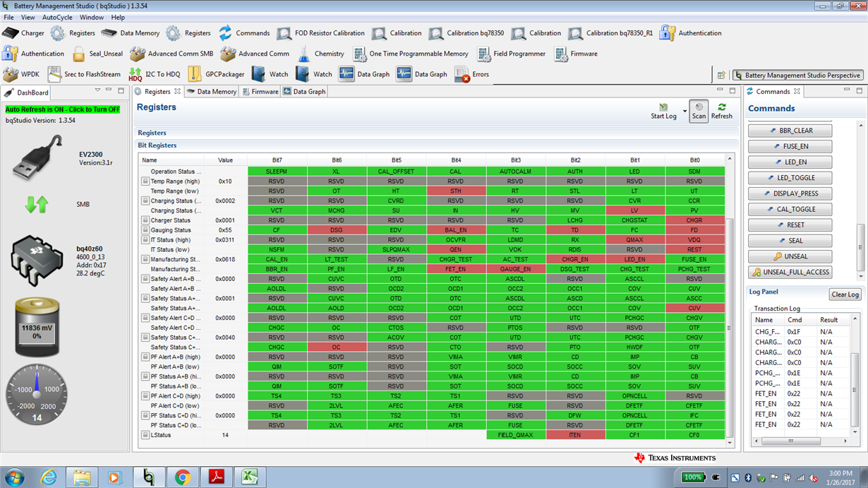Click the current gauge dial
The height and width of the screenshot is (488, 868).
click(37, 395)
